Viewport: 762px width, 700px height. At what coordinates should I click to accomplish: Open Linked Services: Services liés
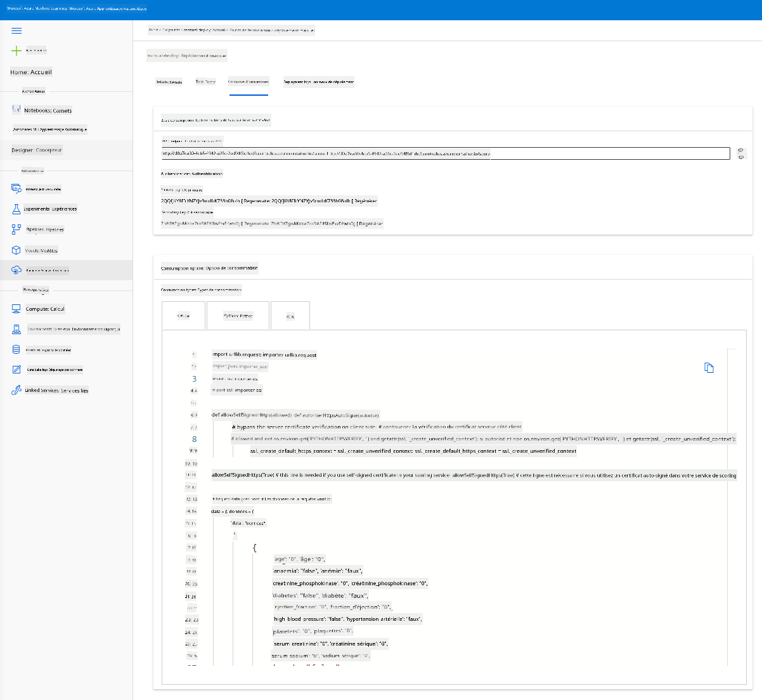click(56, 391)
